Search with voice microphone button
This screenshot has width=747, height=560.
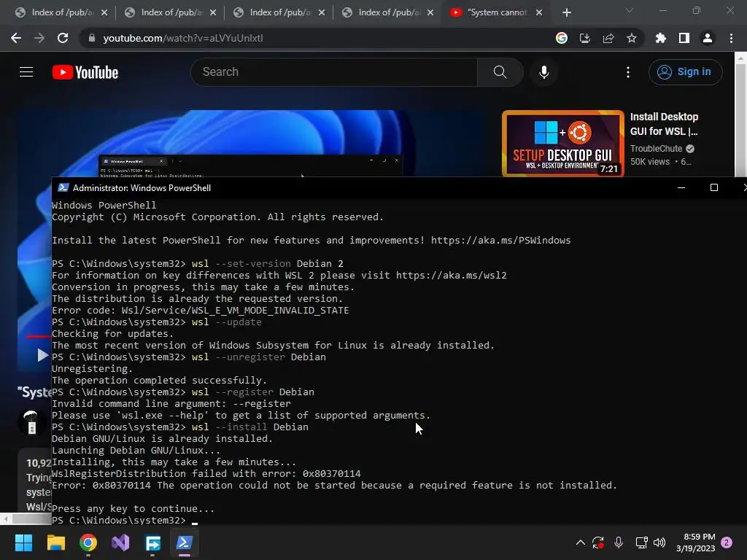[544, 72]
